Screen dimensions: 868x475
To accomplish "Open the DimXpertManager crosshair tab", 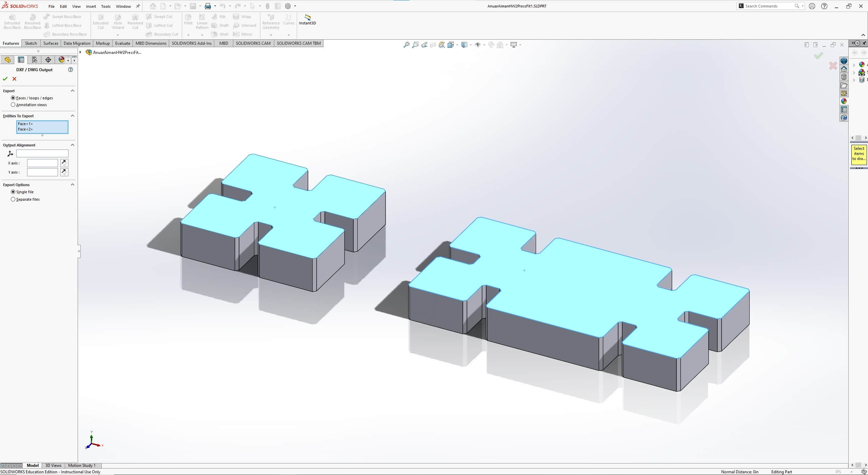I will tap(48, 60).
